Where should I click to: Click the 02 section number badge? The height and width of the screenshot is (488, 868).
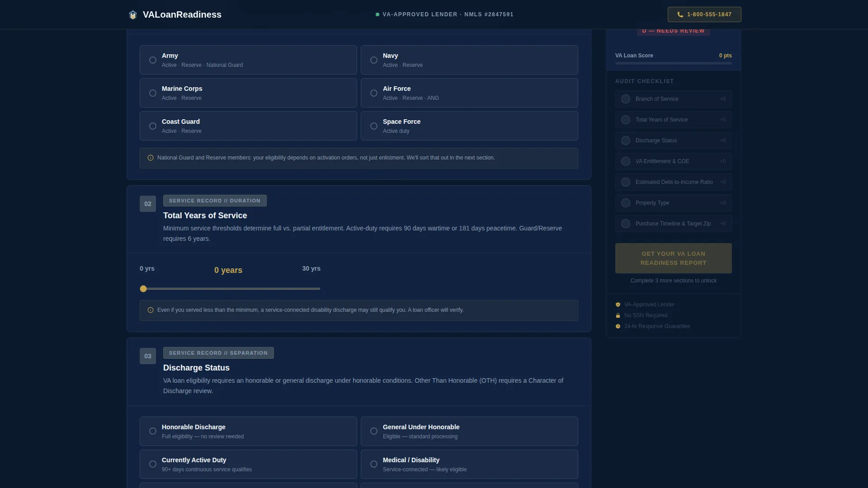tap(148, 204)
